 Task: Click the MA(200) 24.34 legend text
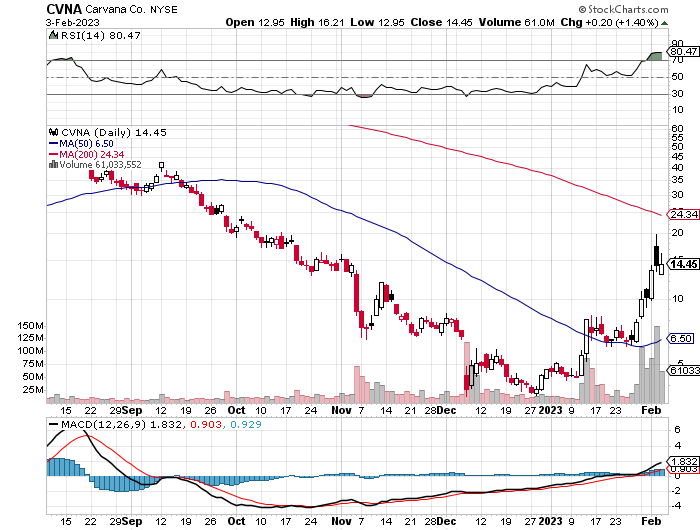(x=92, y=154)
